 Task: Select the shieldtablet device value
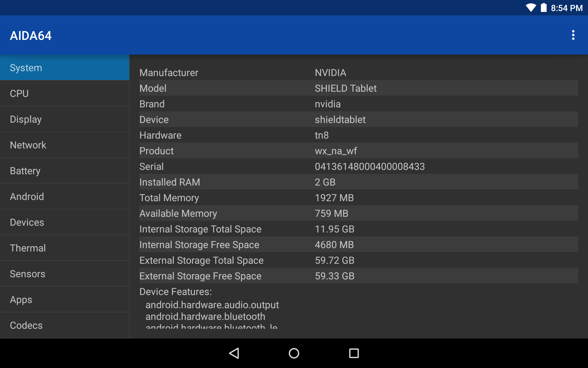pos(340,120)
